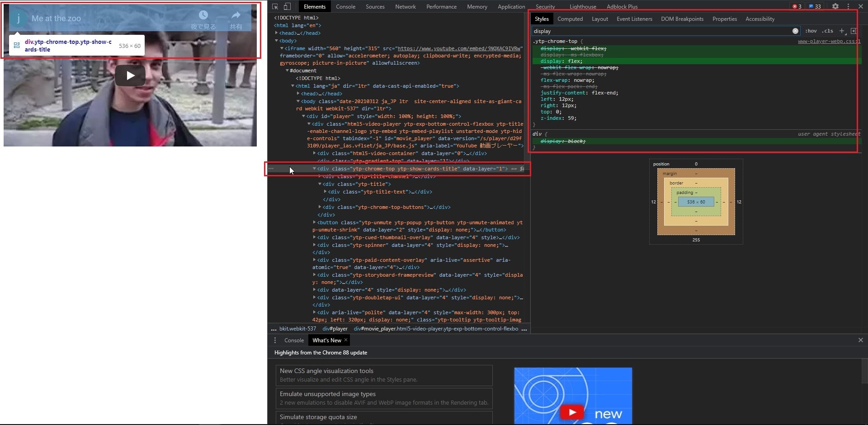Image resolution: width=868 pixels, height=425 pixels.
Task: Switch drawer to Console tab
Action: 294,340
